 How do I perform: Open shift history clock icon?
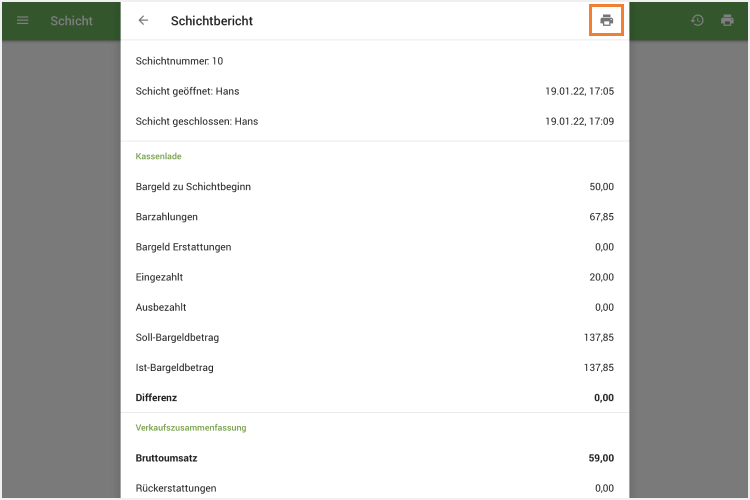click(x=697, y=20)
